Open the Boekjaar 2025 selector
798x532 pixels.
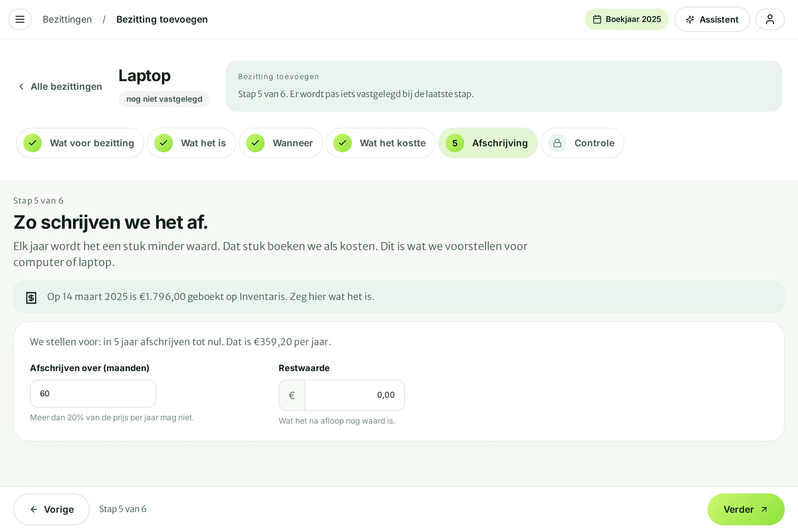(626, 19)
